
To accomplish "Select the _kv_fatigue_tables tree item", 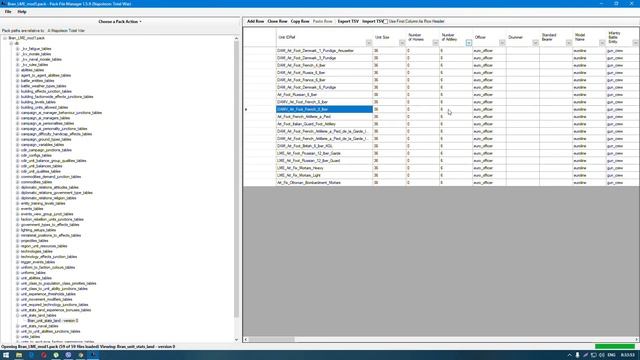I will coord(36,49).
